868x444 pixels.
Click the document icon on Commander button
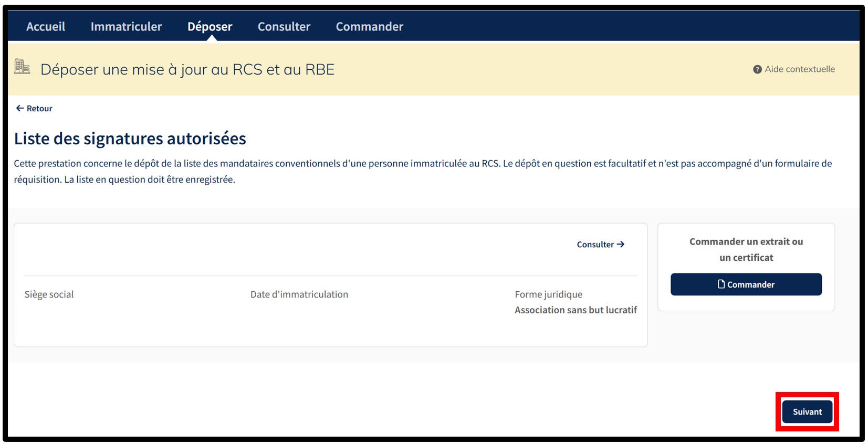pyautogui.click(x=721, y=284)
